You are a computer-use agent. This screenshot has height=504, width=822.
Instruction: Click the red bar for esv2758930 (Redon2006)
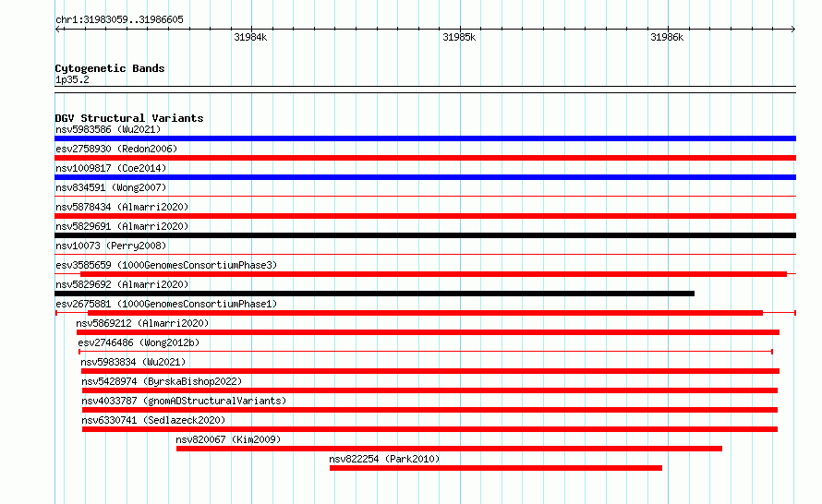coord(425,158)
